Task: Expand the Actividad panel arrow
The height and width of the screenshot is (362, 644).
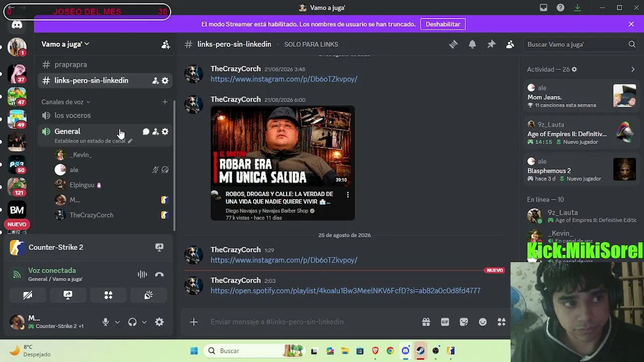Action: point(633,69)
